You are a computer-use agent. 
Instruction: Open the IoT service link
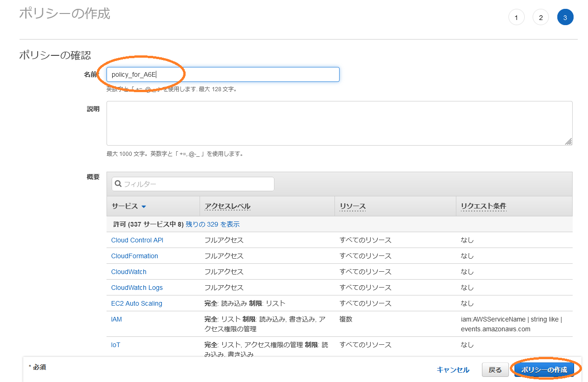(115, 345)
